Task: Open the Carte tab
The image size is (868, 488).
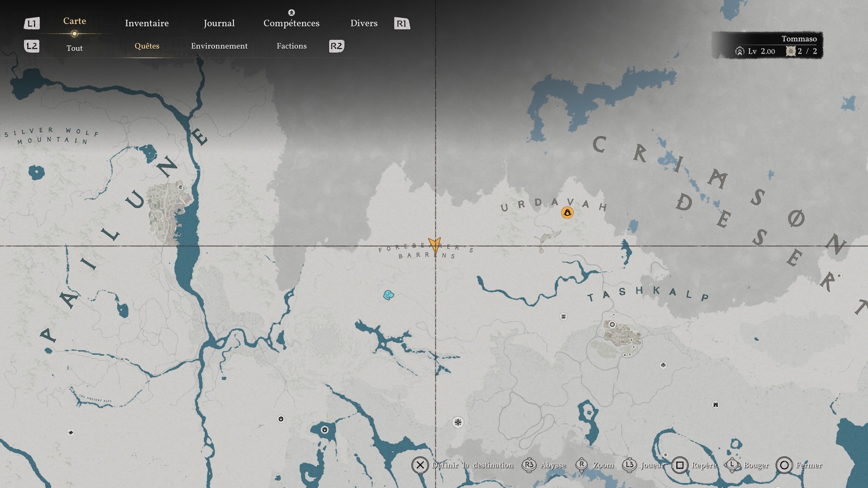Action: tap(74, 21)
